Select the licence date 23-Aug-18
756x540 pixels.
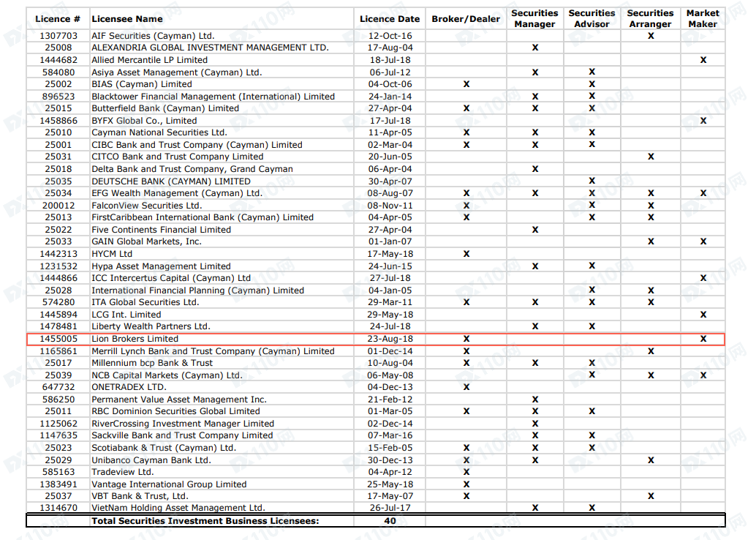pyautogui.click(x=390, y=339)
